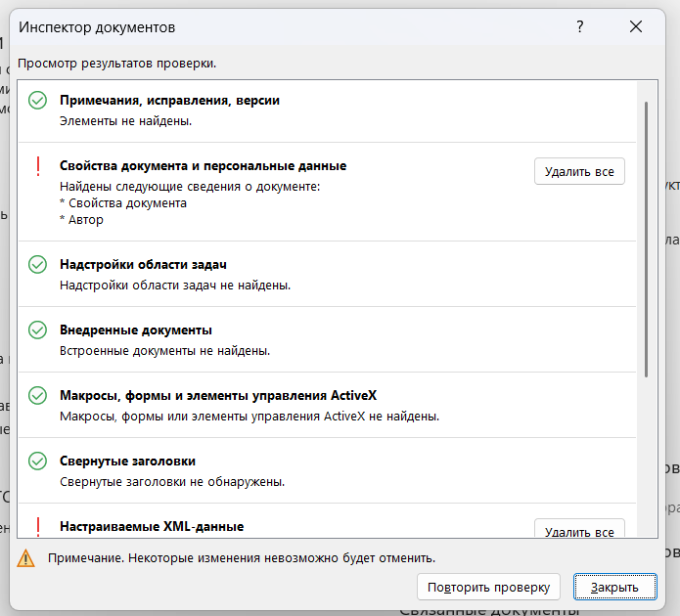
Task: Select heading Свойства документа и персональные данные
Action: coord(203,166)
